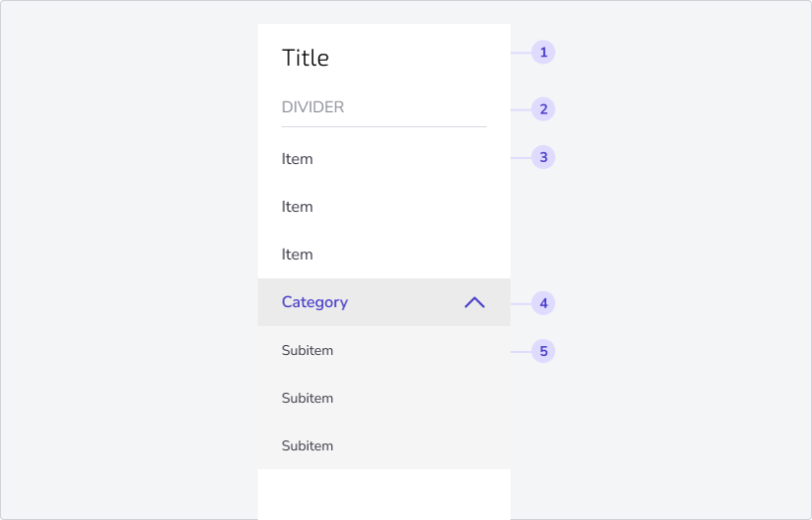Click annotation badge number 2

[x=543, y=109]
